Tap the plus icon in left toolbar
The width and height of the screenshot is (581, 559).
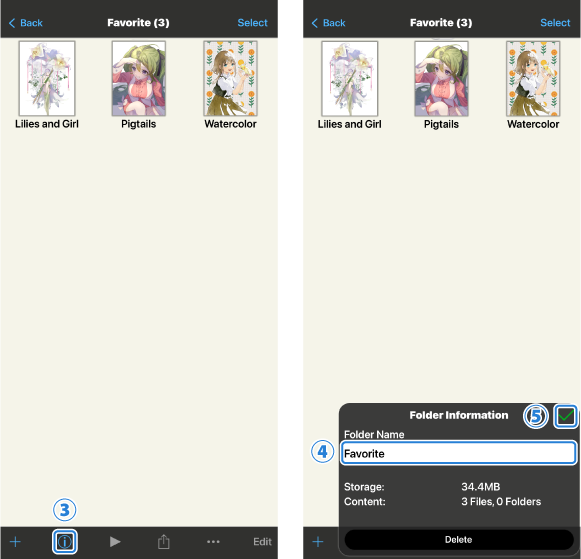click(x=15, y=542)
